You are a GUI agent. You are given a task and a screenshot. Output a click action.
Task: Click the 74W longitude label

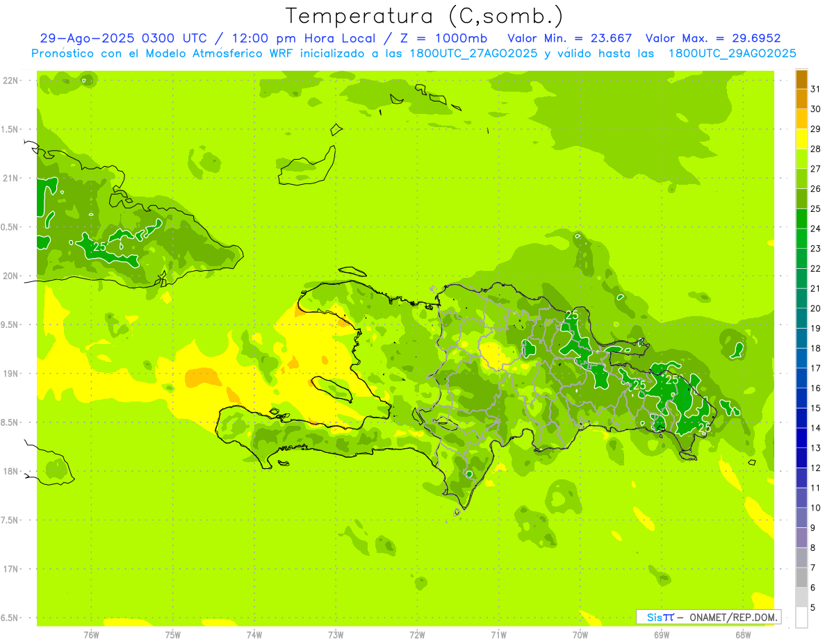click(254, 634)
